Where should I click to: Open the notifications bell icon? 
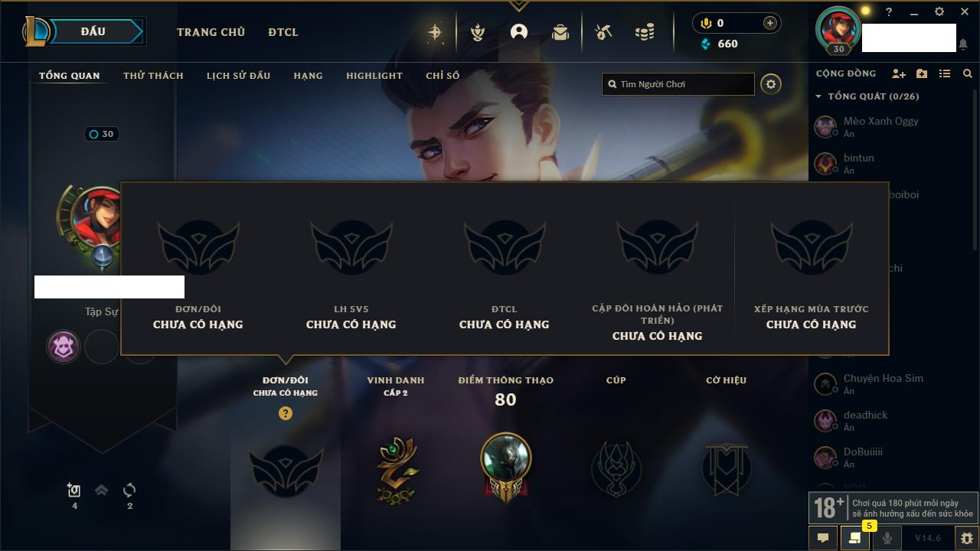point(962,44)
